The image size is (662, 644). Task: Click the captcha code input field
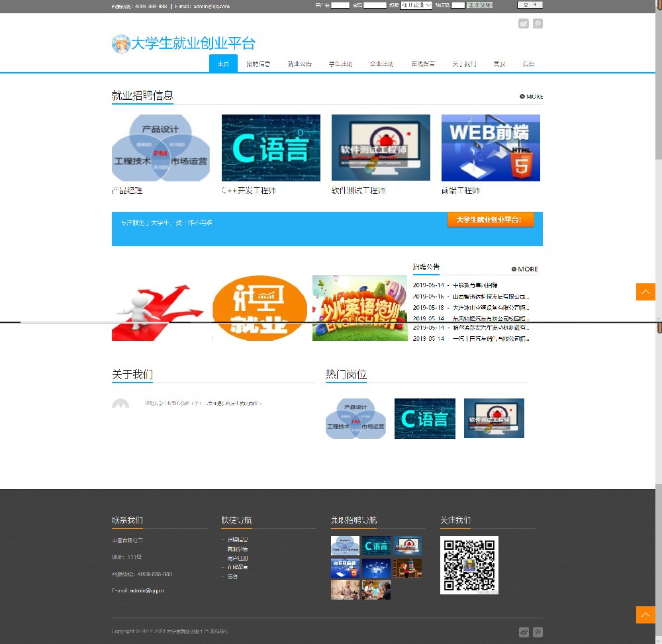click(458, 5)
